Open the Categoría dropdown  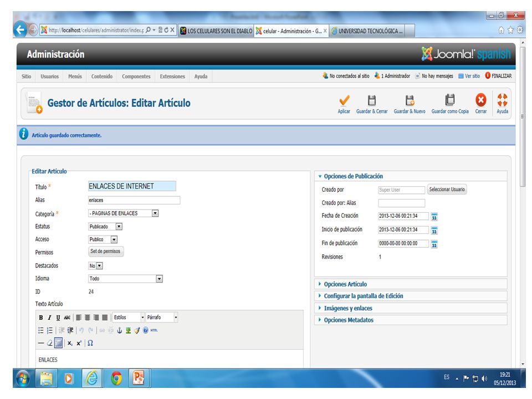pos(124,213)
